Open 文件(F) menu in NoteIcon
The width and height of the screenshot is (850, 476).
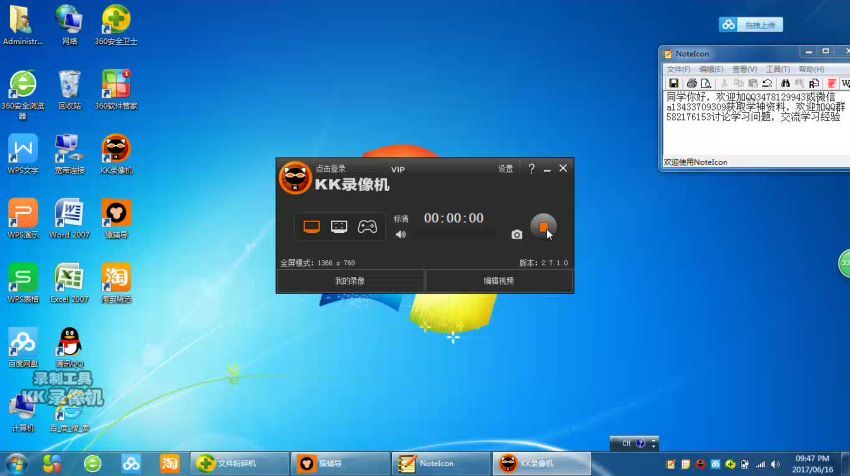click(x=678, y=69)
